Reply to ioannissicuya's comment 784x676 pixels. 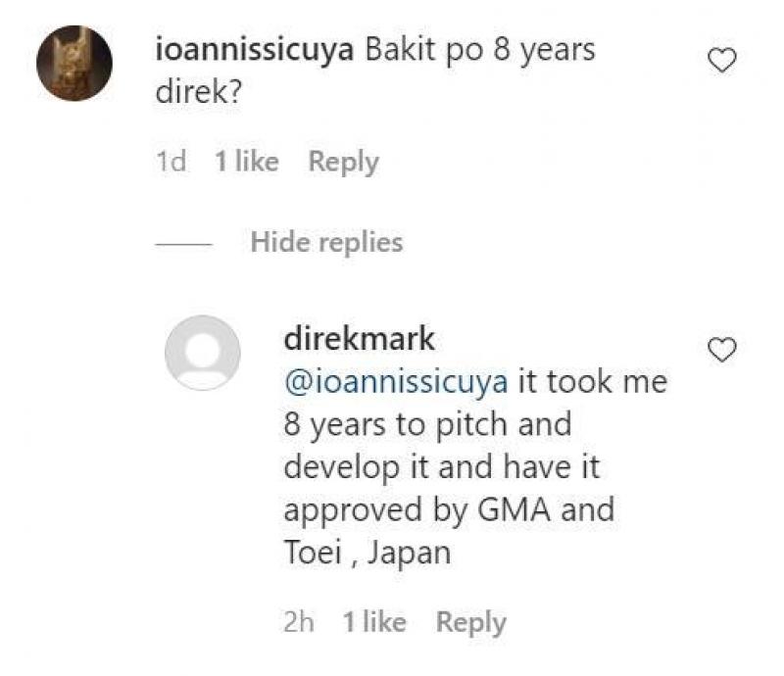point(343,162)
